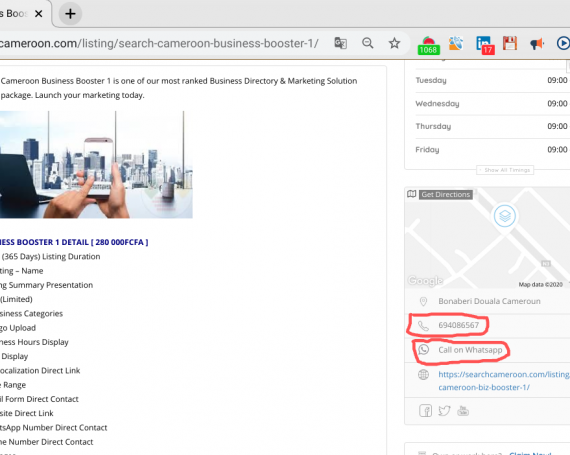
Task: Open the YouTube social icon
Action: coord(463,411)
